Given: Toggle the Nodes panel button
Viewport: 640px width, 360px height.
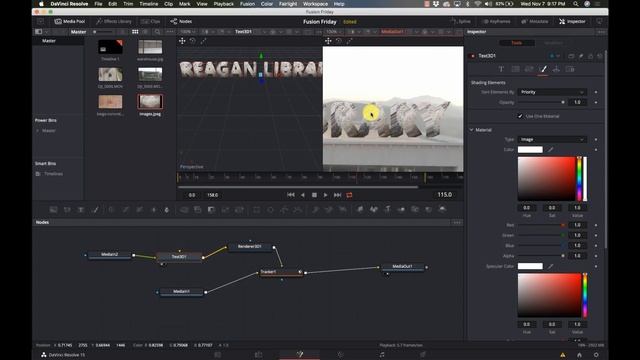Looking at the screenshot, I should [181, 21].
